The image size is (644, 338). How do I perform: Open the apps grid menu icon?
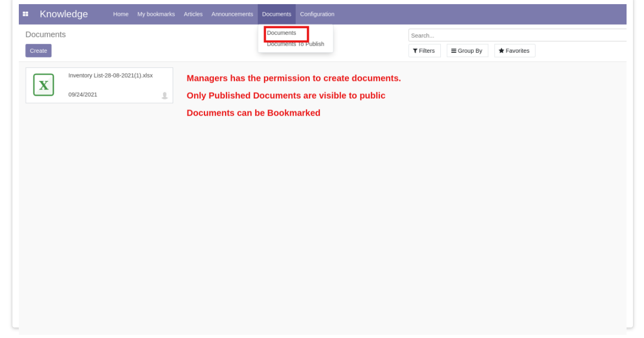point(26,14)
